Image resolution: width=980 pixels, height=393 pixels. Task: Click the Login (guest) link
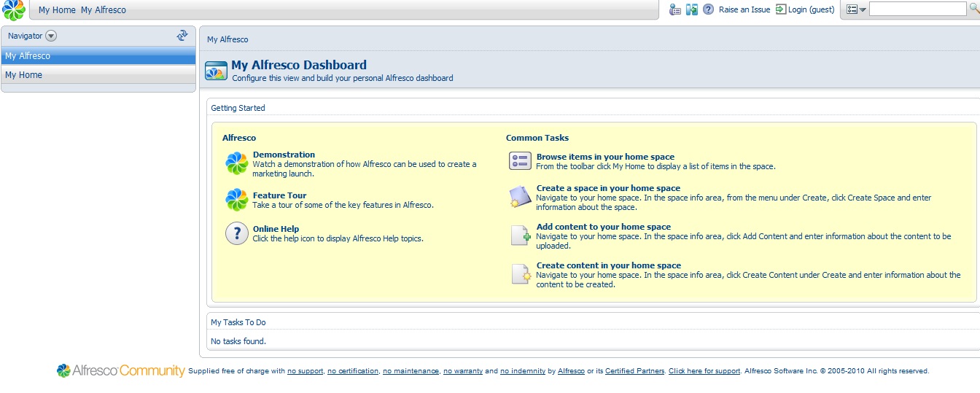click(811, 9)
